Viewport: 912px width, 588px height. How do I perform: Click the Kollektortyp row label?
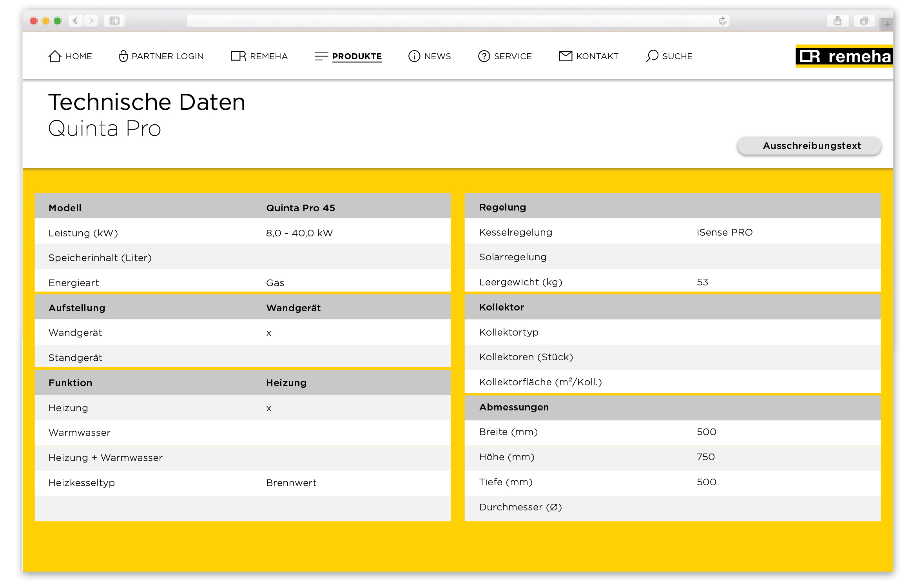pos(509,332)
